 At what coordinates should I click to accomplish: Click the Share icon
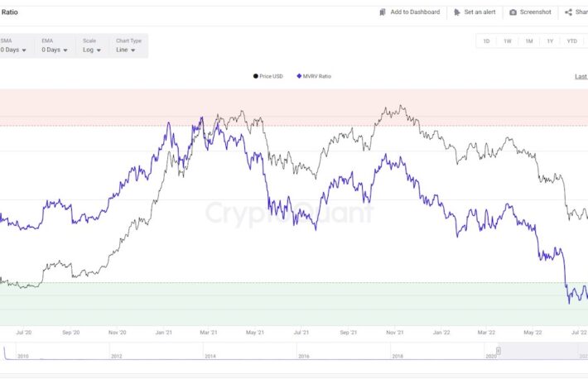coord(569,12)
